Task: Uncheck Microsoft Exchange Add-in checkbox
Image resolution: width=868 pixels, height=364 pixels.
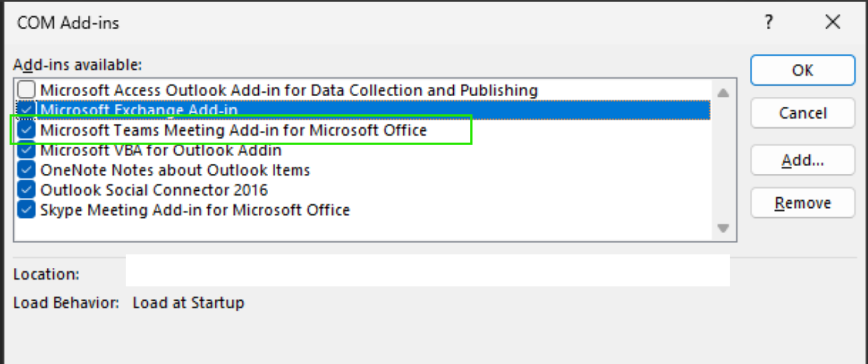Action: tap(26, 109)
